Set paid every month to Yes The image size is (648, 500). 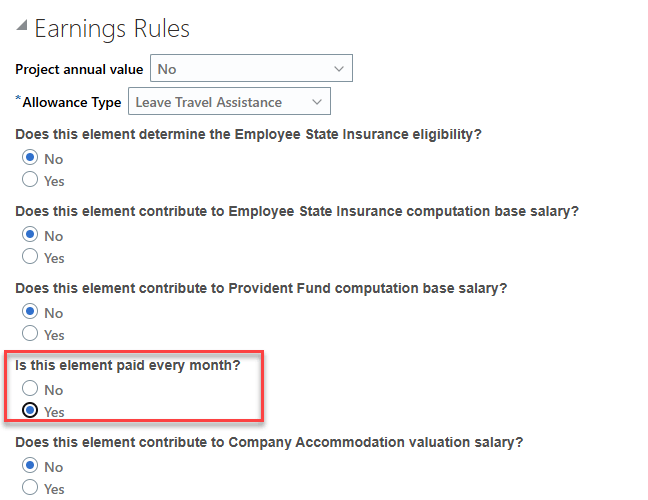pos(30,411)
